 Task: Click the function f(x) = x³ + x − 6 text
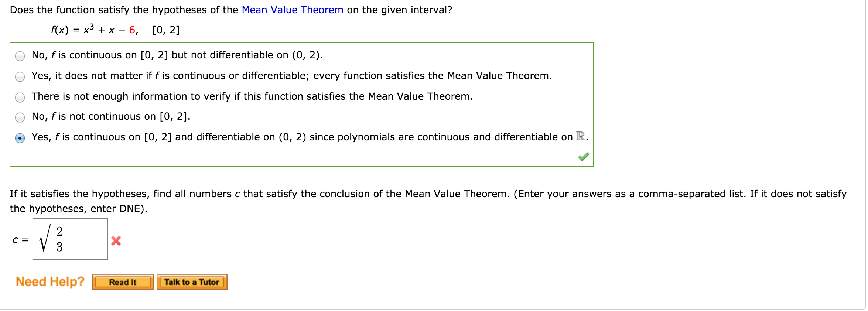pyautogui.click(x=95, y=29)
